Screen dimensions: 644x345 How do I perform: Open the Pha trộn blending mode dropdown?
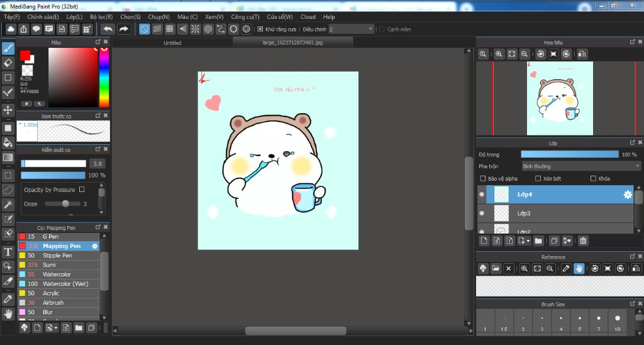[580, 166]
